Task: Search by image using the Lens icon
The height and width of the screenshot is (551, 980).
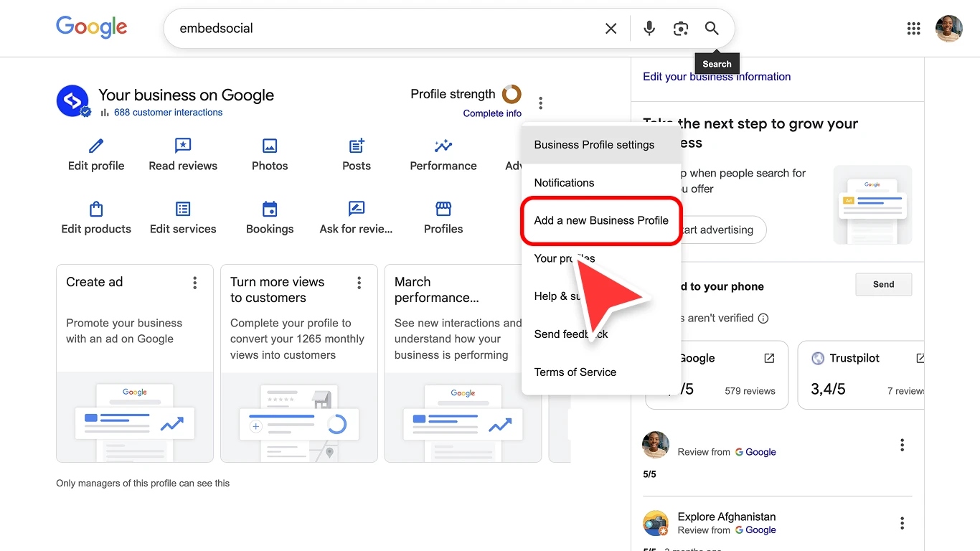Action: 680,28
